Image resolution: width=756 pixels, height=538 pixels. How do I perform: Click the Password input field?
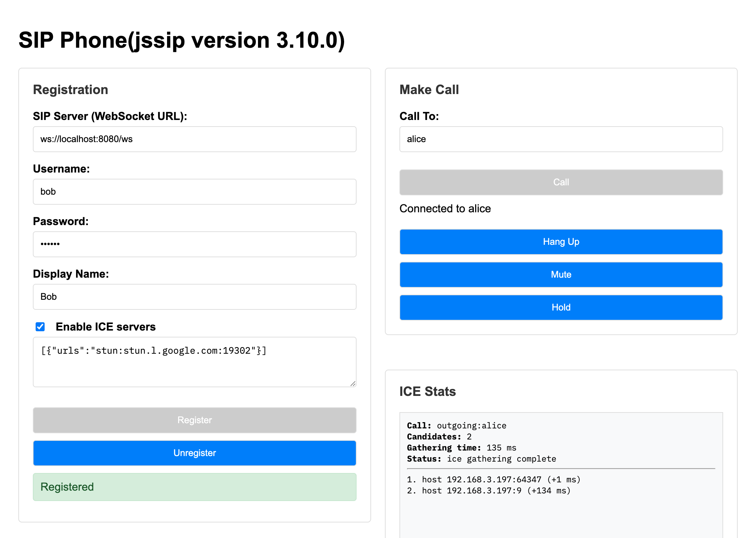[x=195, y=244]
